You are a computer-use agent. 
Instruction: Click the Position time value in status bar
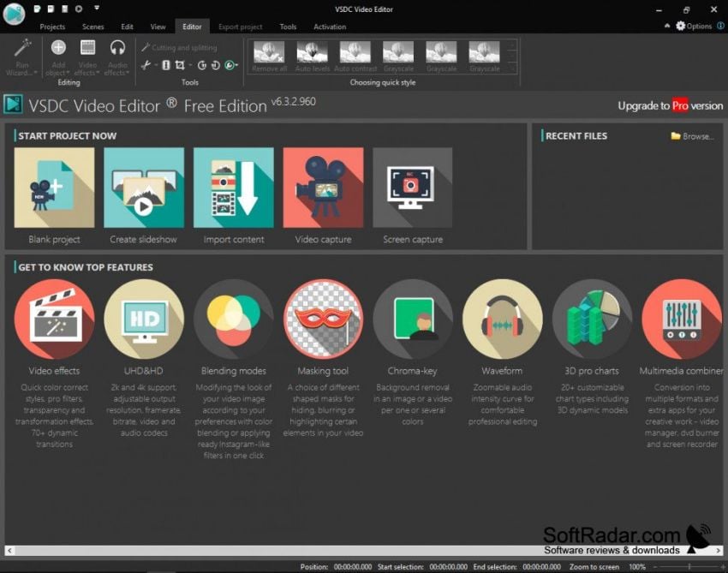coord(352,566)
